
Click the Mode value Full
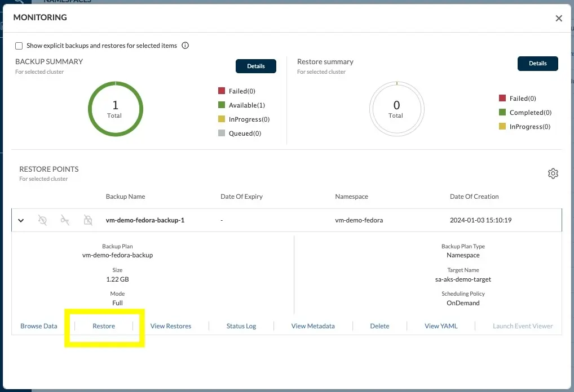(117, 303)
